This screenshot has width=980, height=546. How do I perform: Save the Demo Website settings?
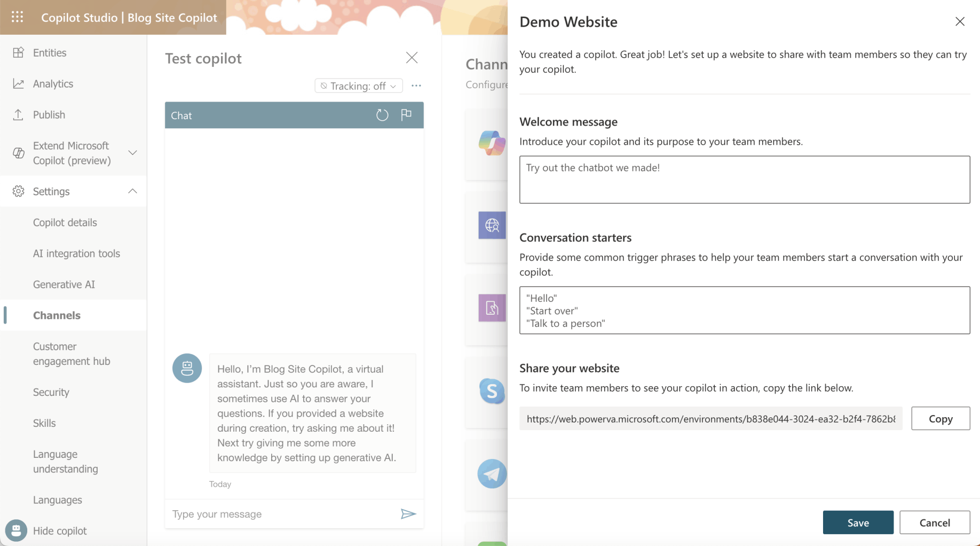(x=858, y=522)
